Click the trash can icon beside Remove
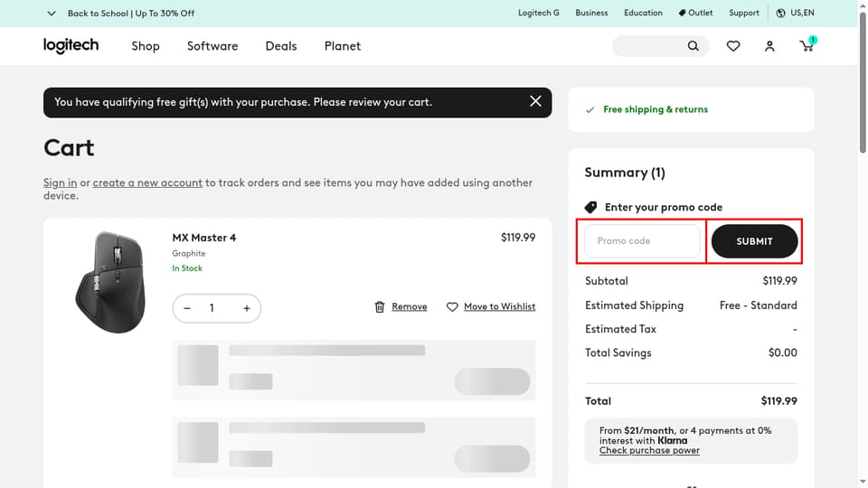The width and height of the screenshot is (868, 488). tap(380, 306)
